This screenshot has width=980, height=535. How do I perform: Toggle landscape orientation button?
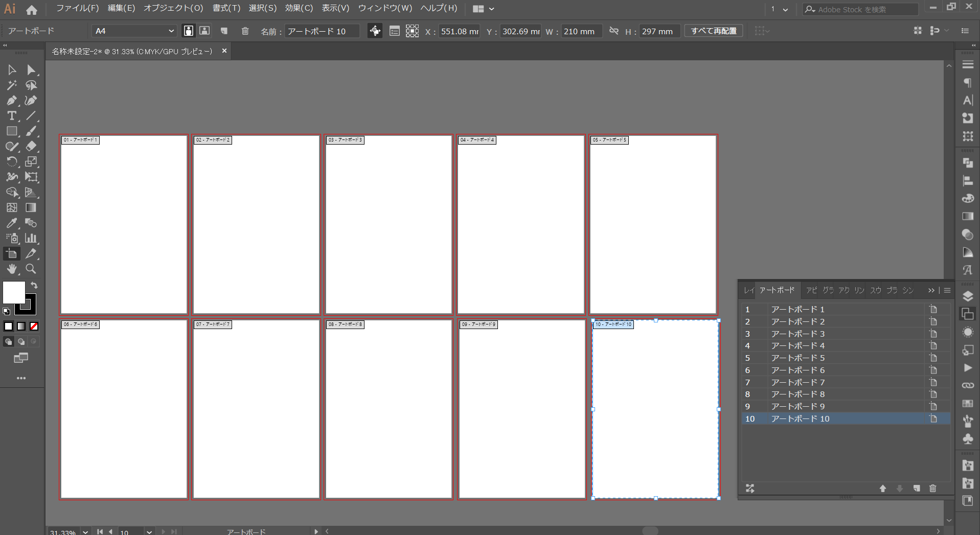pos(204,31)
